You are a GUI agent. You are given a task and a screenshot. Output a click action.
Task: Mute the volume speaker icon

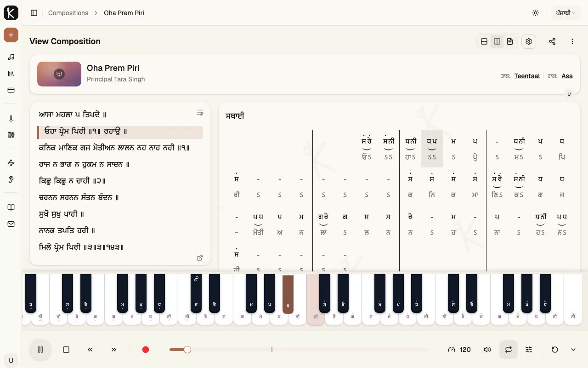click(487, 350)
